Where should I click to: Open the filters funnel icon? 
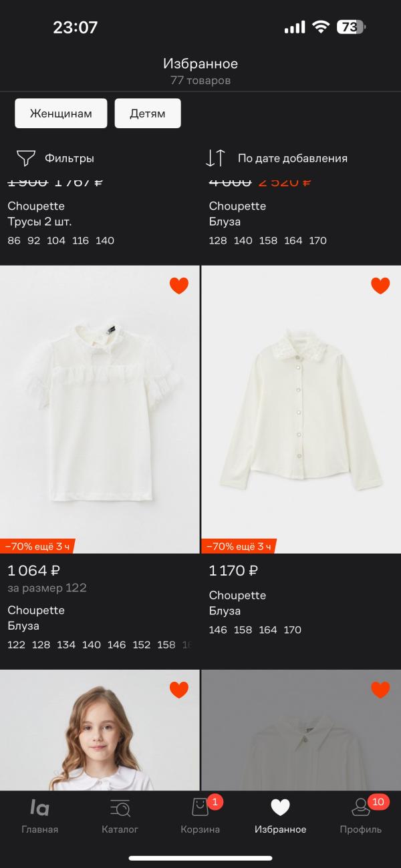pos(25,158)
